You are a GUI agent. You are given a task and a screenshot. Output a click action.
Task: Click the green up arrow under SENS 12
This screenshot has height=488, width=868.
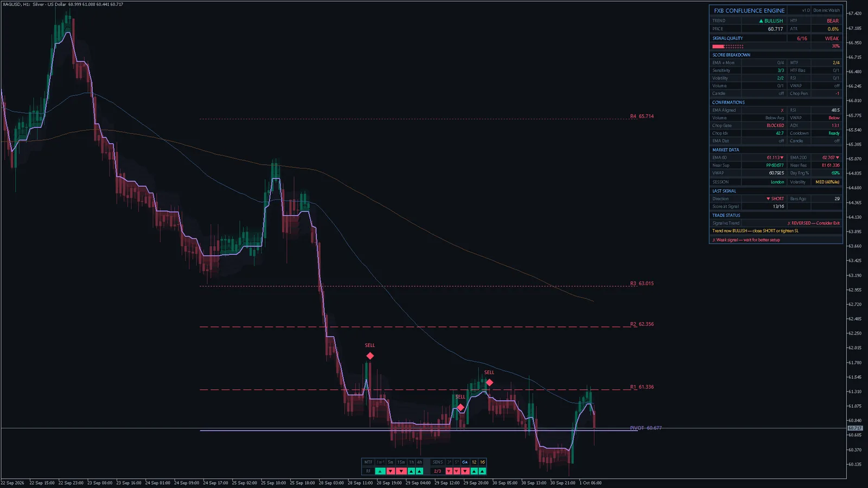click(474, 471)
